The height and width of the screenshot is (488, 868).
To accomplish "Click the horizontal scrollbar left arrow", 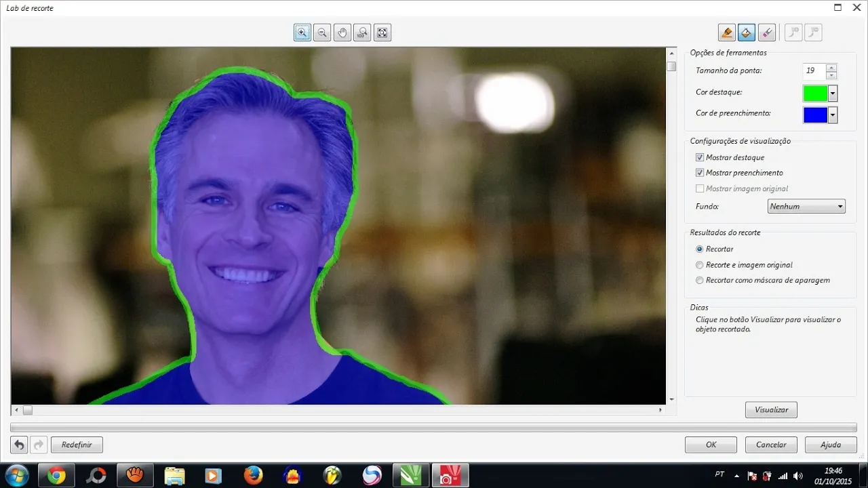I will click(16, 410).
